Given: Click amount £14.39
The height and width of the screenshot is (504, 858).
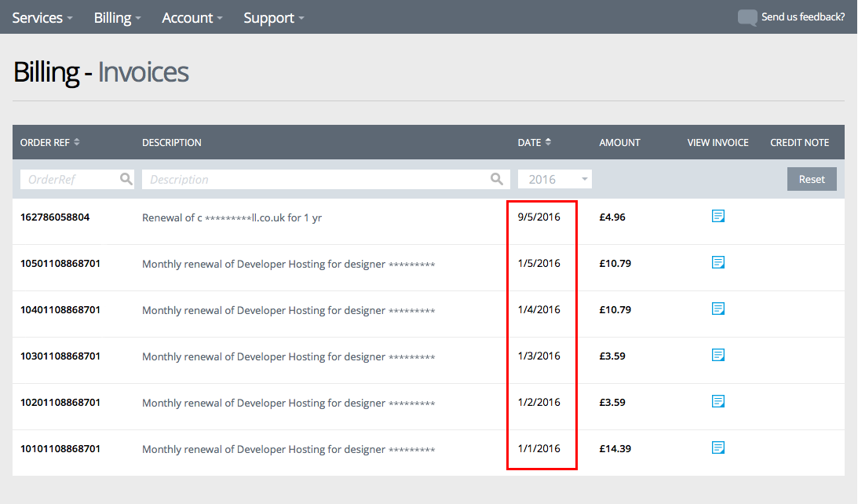Looking at the screenshot, I should point(615,449).
